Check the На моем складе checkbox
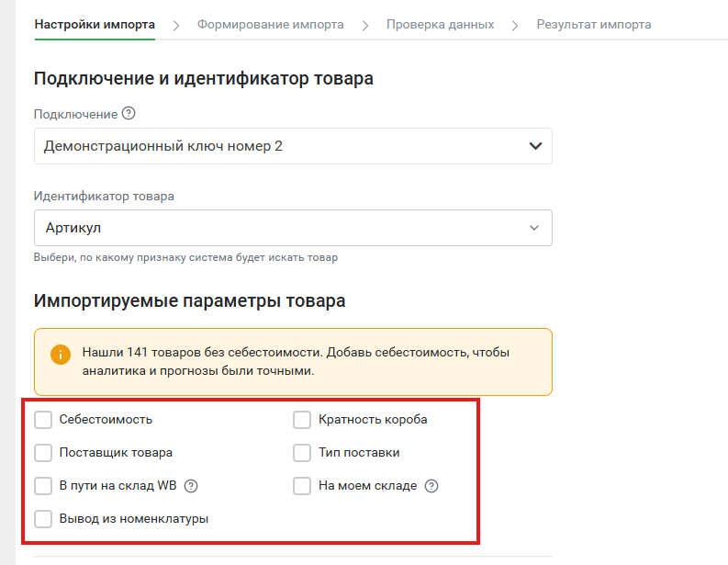Image resolution: width=728 pixels, height=565 pixels. (302, 486)
